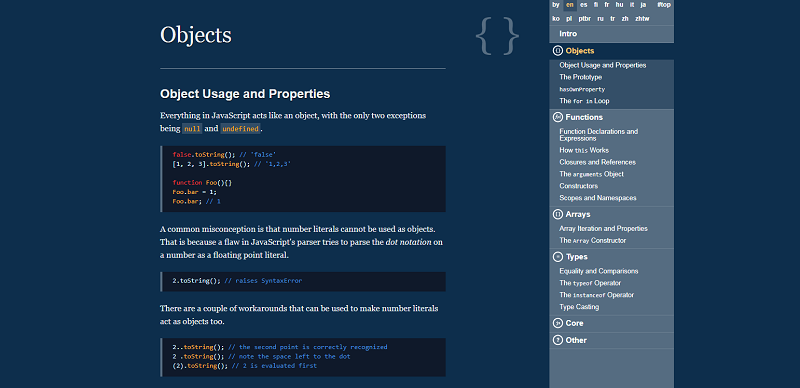Switch language to 'ptbr'
The image size is (800, 388).
(x=585, y=18)
